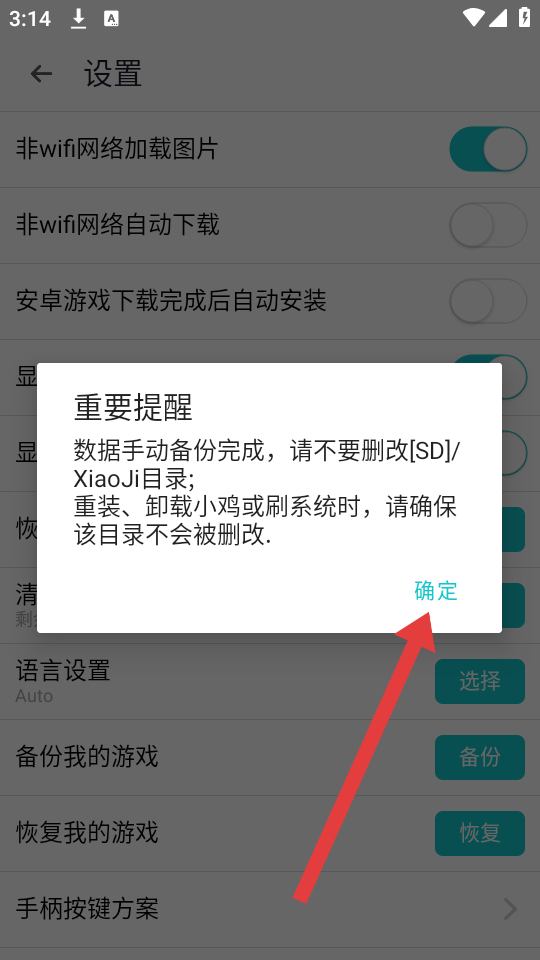This screenshot has width=540, height=960.
Task: Tap the 设置 page title
Action: 113,74
